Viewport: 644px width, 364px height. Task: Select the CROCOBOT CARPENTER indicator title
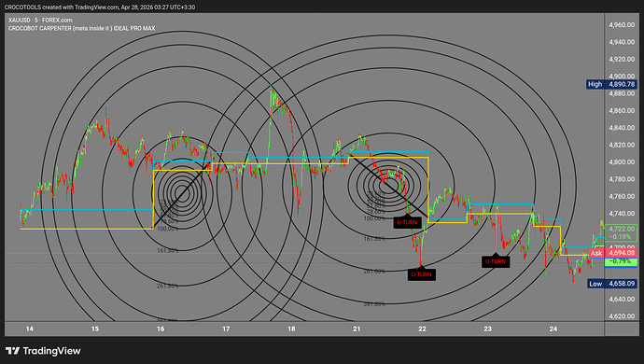(x=82, y=28)
